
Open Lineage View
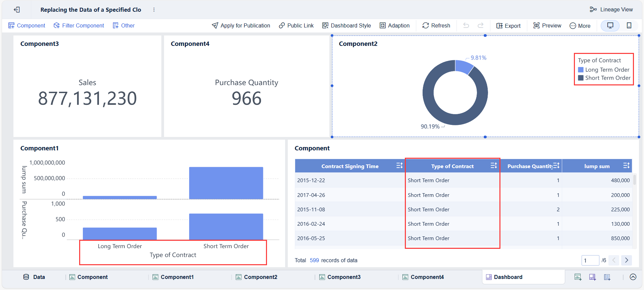click(x=611, y=9)
